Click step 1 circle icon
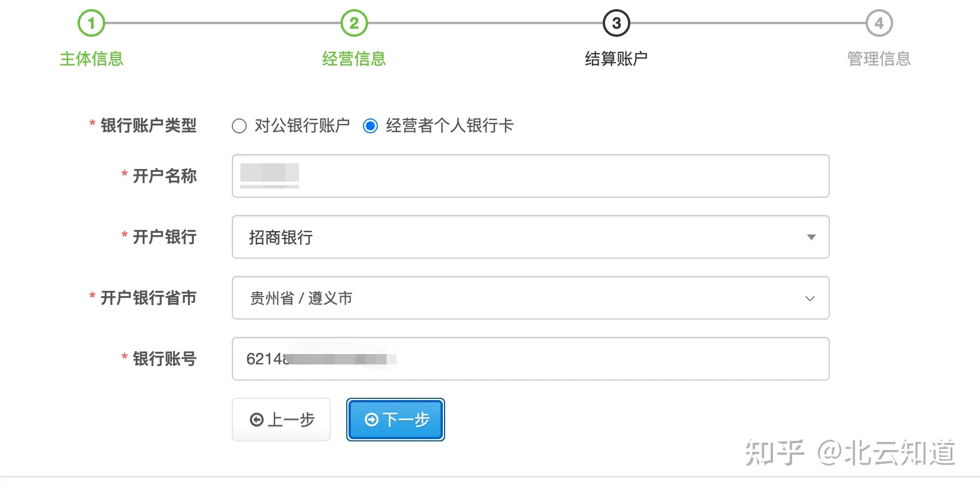This screenshot has width=980, height=492. (91, 24)
